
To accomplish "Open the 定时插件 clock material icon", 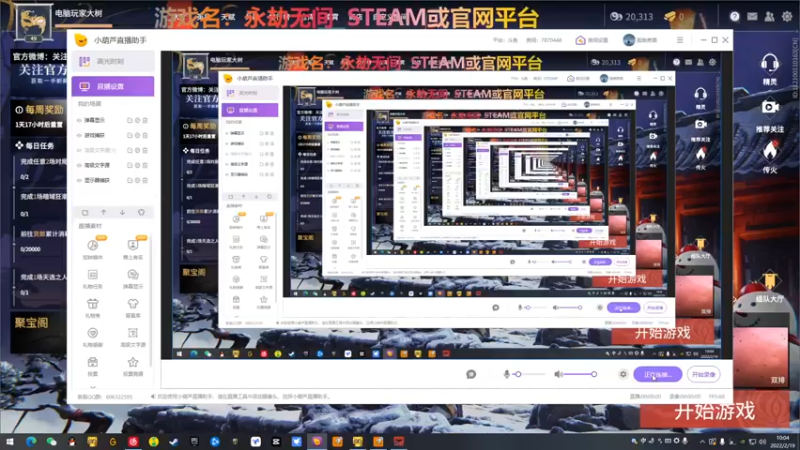I will click(x=92, y=248).
